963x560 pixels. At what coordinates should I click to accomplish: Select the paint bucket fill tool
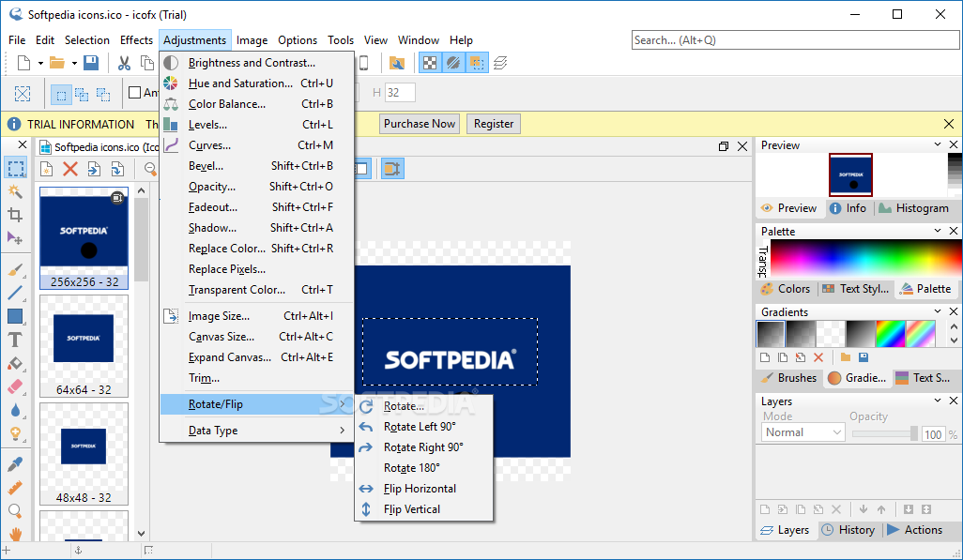(x=15, y=364)
